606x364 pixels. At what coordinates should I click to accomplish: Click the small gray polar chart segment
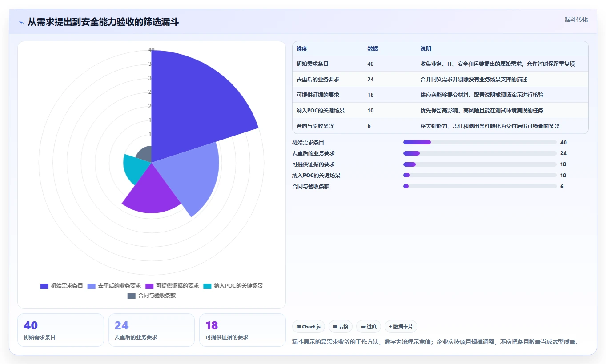(145, 155)
